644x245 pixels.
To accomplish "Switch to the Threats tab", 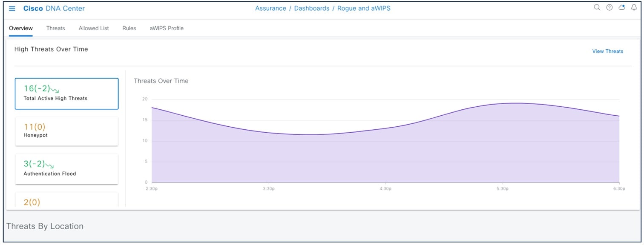I will 56,28.
